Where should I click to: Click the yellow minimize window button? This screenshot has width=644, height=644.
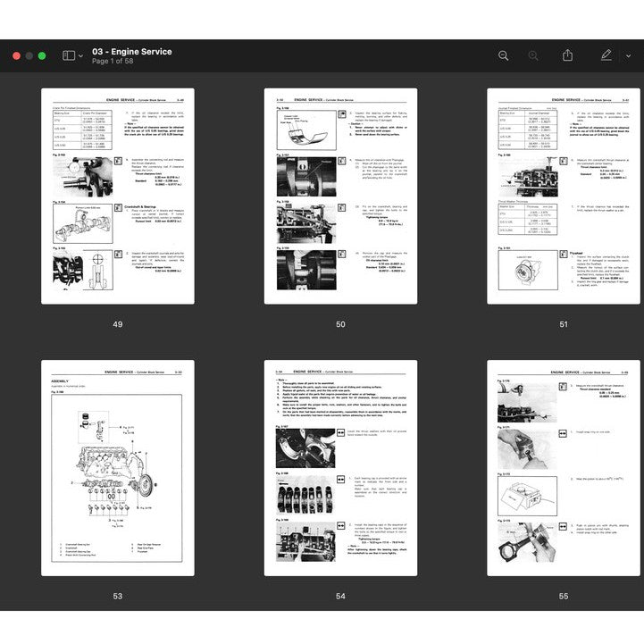click(x=29, y=55)
